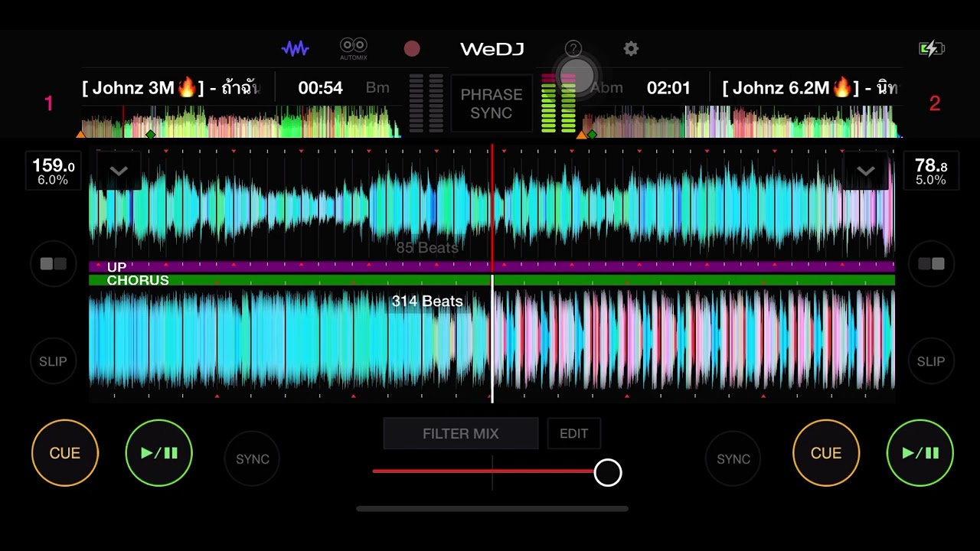
Task: Tap deck 2 key label Abm
Action: tap(606, 88)
